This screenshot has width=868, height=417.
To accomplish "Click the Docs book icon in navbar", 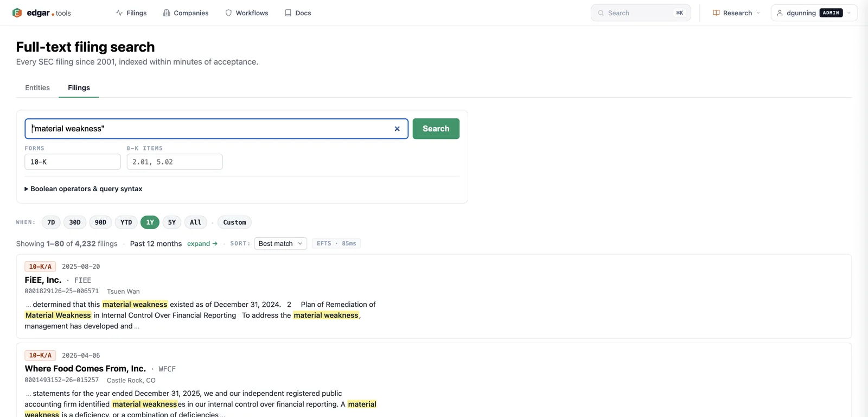I will (x=288, y=13).
